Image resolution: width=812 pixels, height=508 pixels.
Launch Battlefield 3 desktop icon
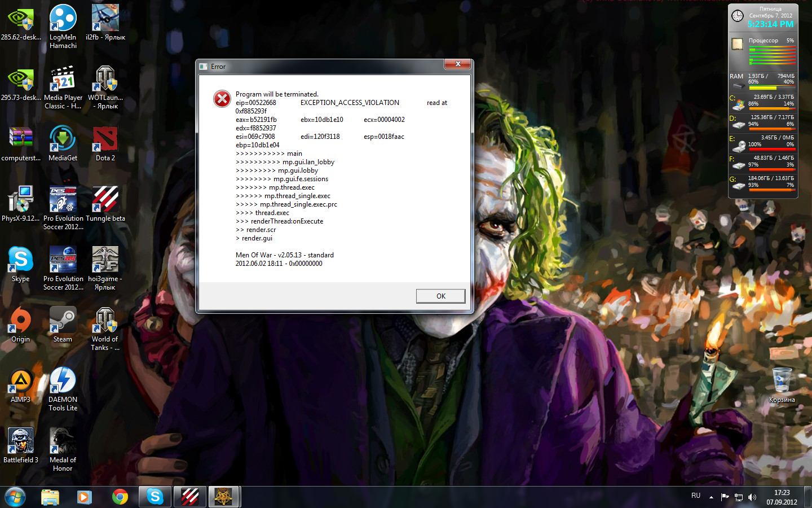tap(21, 446)
